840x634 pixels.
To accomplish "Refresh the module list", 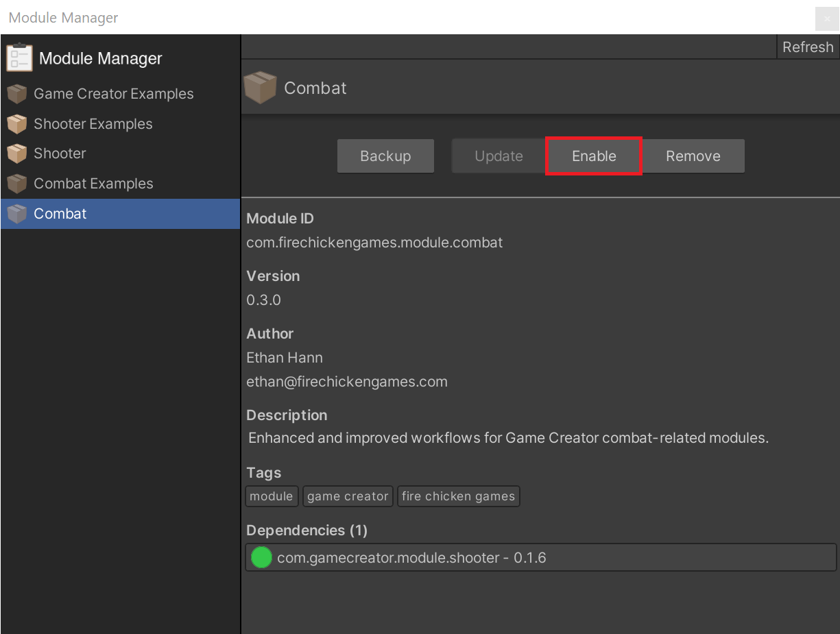I will (808, 47).
